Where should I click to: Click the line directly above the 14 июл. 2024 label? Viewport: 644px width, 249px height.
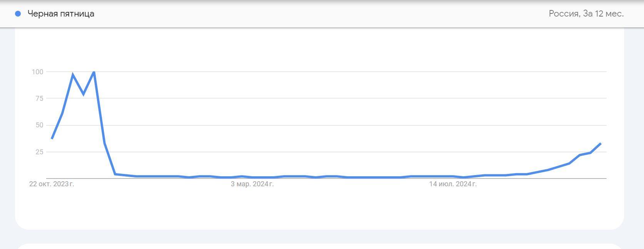(453, 176)
